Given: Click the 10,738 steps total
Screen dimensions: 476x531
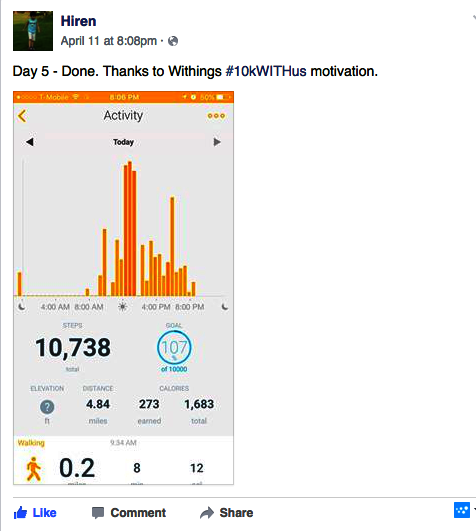Looking at the screenshot, I should 73,348.
